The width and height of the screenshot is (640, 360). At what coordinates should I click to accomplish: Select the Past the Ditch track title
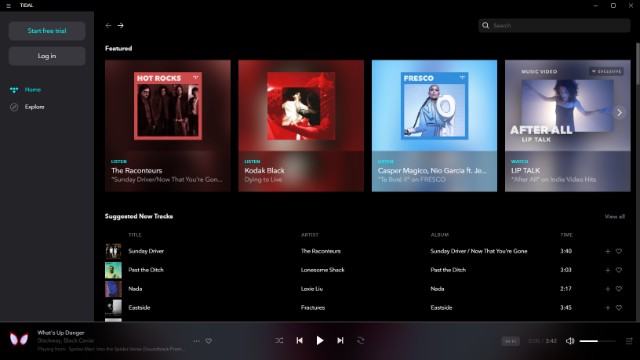click(x=146, y=270)
